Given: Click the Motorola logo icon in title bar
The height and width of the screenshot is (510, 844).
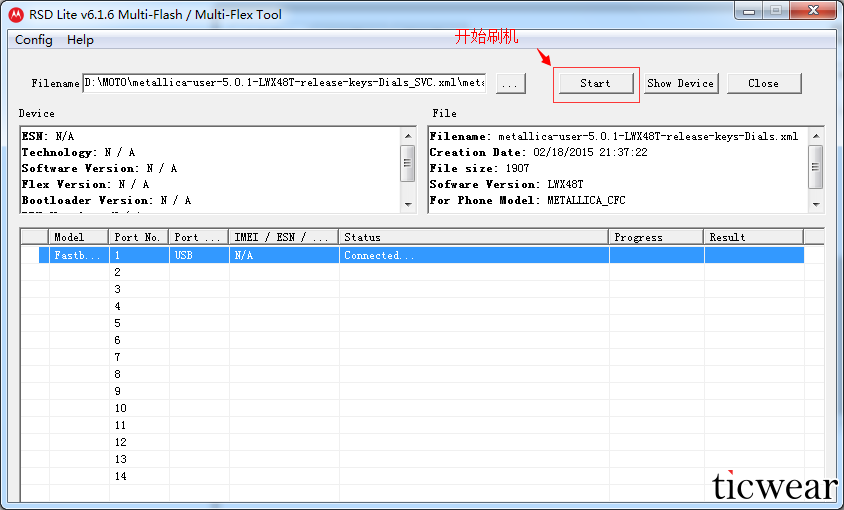Looking at the screenshot, I should click(15, 14).
